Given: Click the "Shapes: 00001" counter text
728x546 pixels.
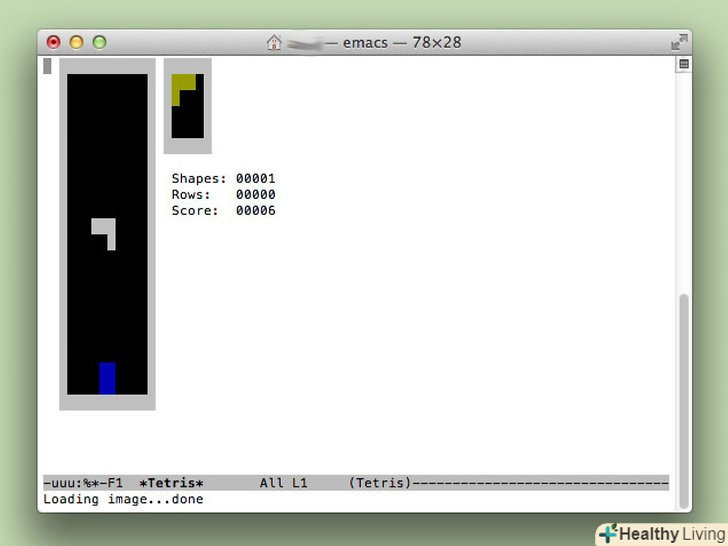Looking at the screenshot, I should tap(223, 178).
